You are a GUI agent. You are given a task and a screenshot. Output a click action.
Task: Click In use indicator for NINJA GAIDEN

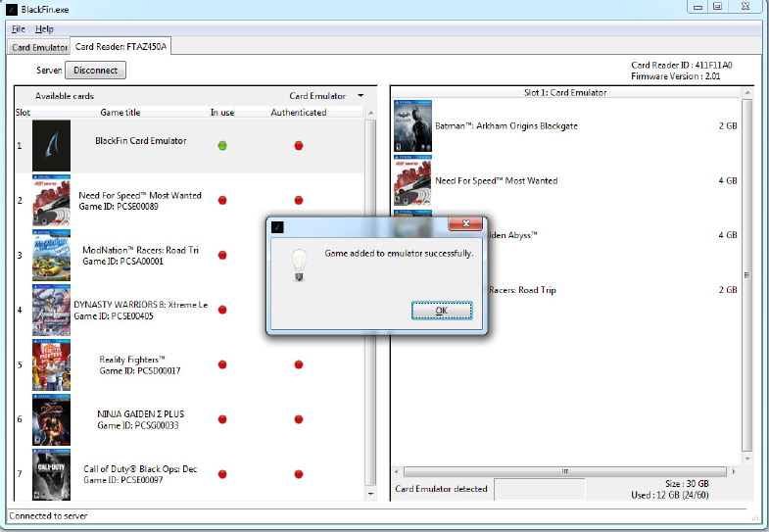coord(222,419)
